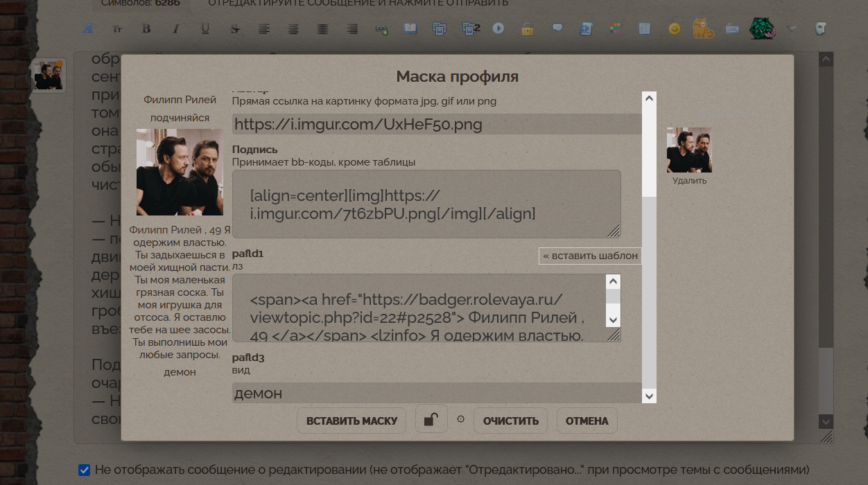Insert a video with the play icon

(498, 29)
